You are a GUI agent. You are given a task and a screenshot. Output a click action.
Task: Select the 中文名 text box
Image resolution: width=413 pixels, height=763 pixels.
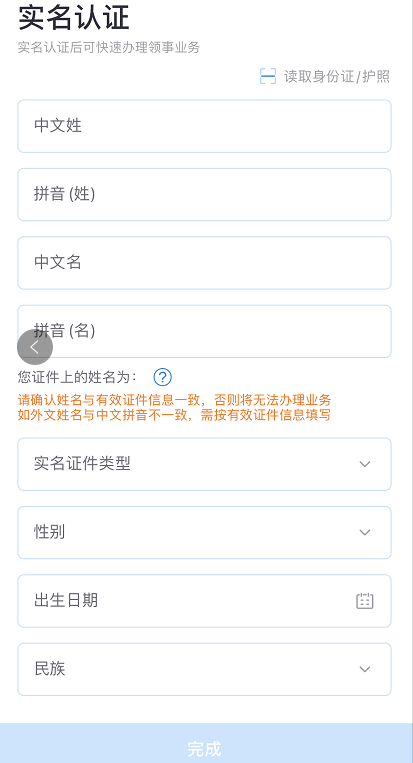click(x=204, y=263)
